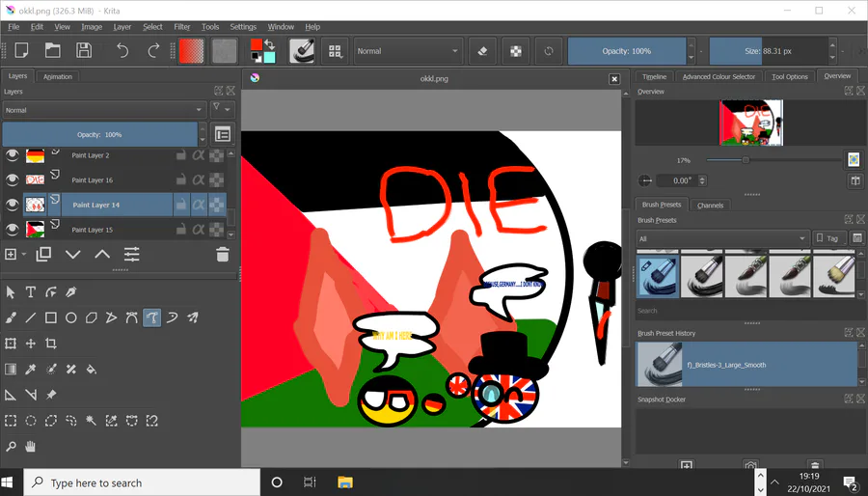The height and width of the screenshot is (496, 868).
Task: Move layer up arrow
Action: coord(102,254)
